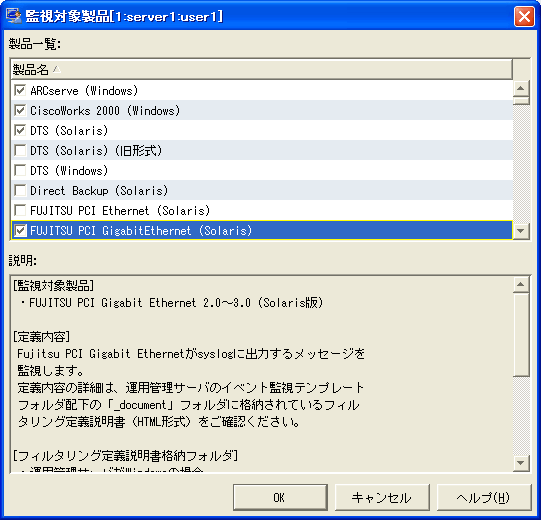541x520 pixels.
Task: Click the product list scrollbar thumb
Action: [521, 101]
